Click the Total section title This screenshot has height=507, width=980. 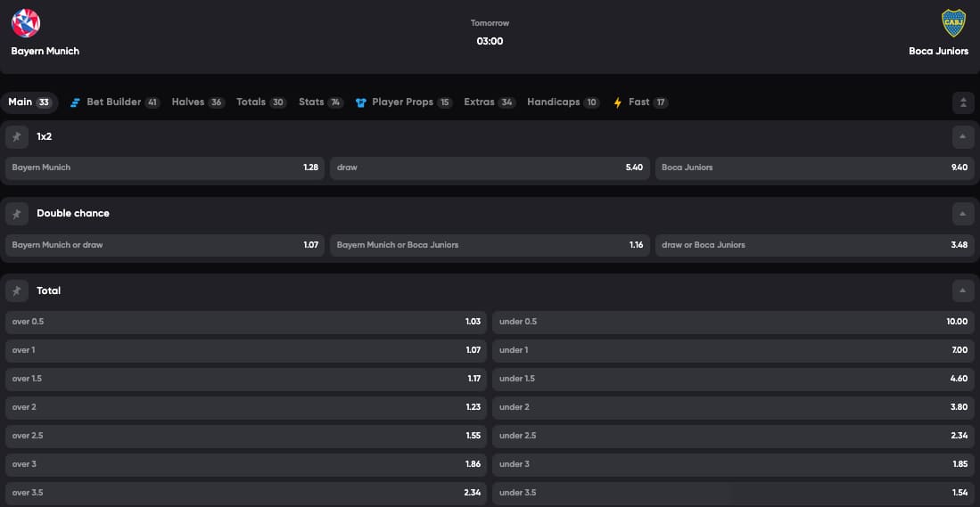49,291
